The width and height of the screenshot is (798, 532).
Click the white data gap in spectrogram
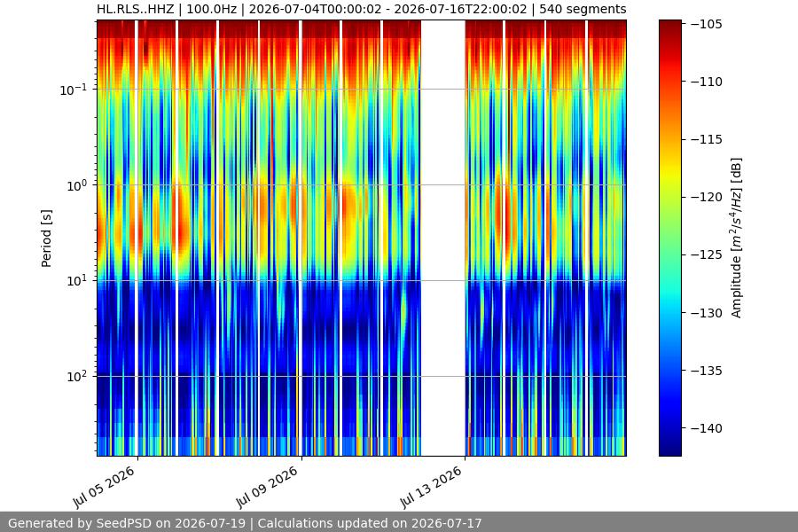pos(442,238)
